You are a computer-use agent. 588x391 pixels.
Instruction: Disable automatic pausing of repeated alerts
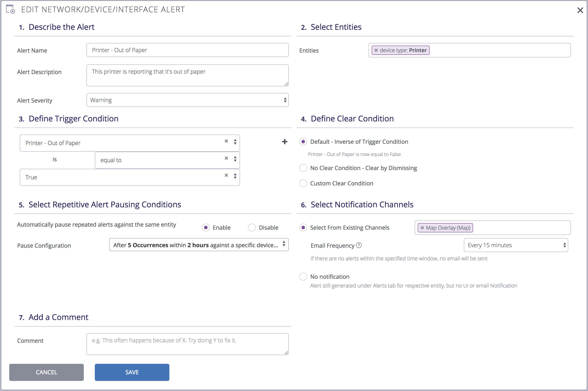(x=252, y=227)
